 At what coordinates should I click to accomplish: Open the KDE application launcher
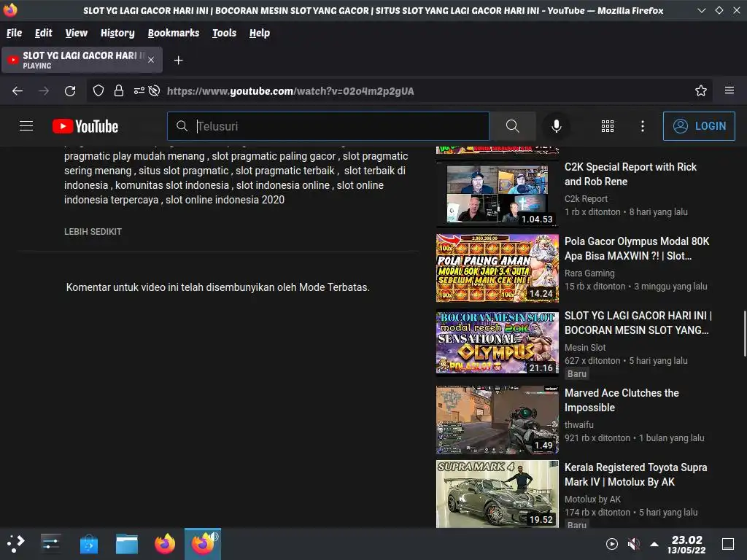15,544
